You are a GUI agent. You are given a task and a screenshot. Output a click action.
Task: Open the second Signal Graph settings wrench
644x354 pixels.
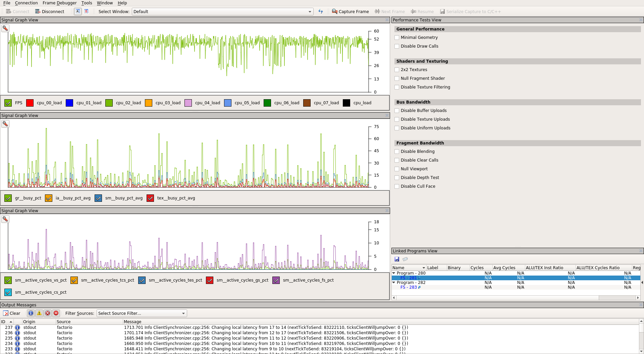pyautogui.click(x=5, y=124)
